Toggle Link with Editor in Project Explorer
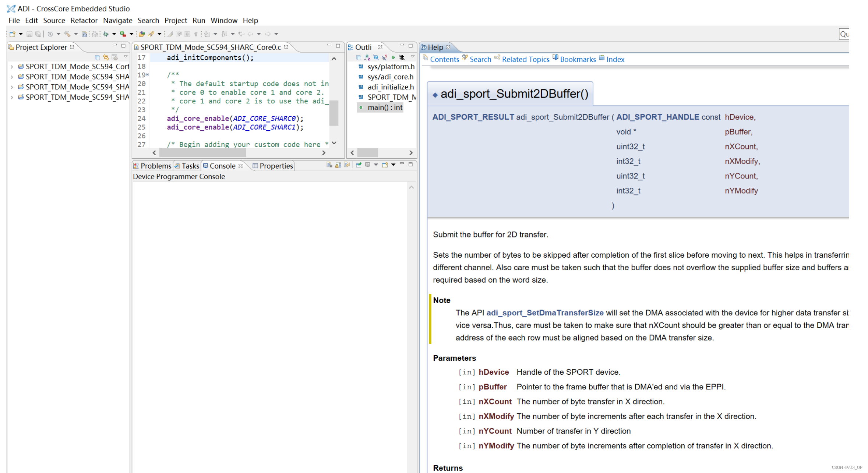 (x=106, y=57)
